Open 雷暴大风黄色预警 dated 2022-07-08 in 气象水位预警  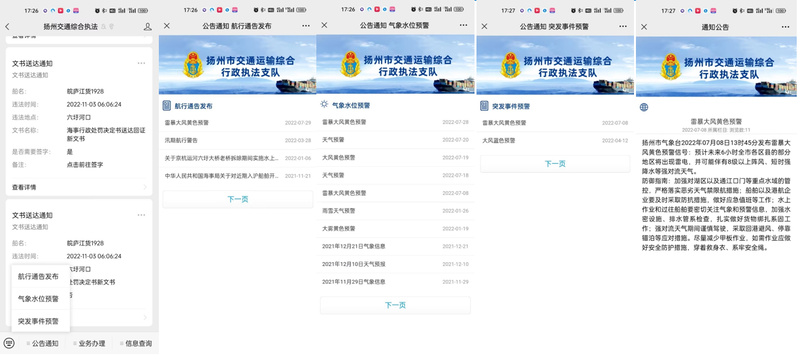(395, 193)
